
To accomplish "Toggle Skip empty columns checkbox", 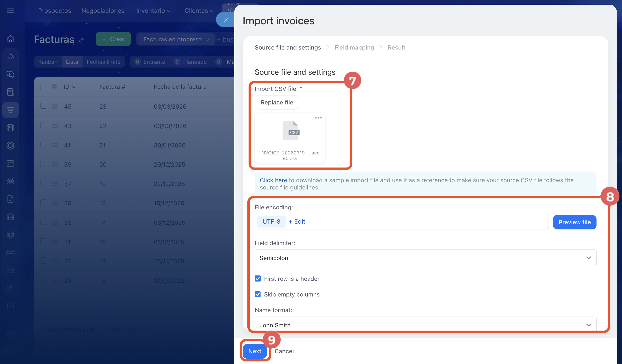I will click(257, 294).
